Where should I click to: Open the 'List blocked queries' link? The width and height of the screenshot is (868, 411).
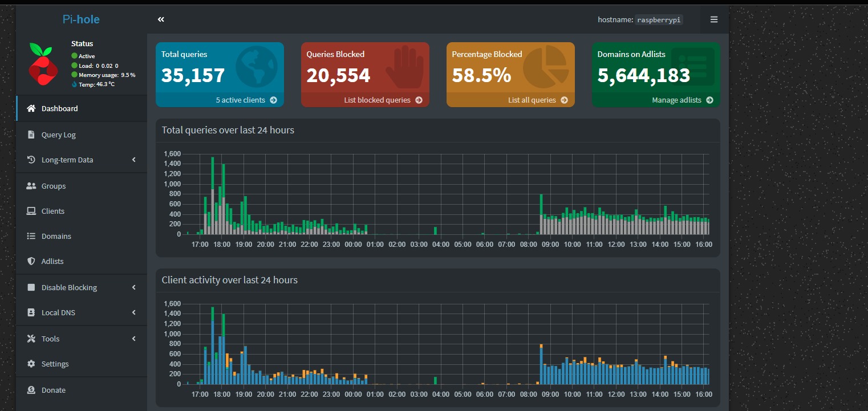(383, 100)
